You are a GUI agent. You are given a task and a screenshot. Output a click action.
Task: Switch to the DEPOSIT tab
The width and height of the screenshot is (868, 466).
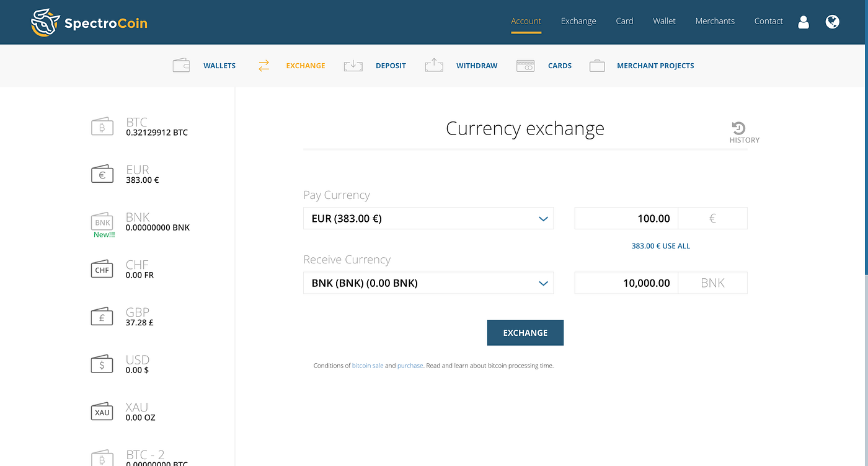point(391,66)
